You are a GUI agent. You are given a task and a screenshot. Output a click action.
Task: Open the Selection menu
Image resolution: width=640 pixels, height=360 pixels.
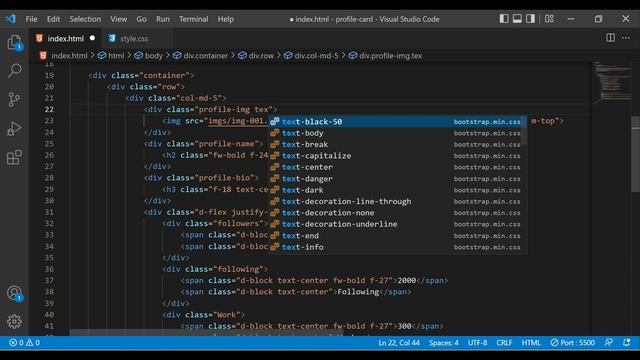pyautogui.click(x=85, y=19)
